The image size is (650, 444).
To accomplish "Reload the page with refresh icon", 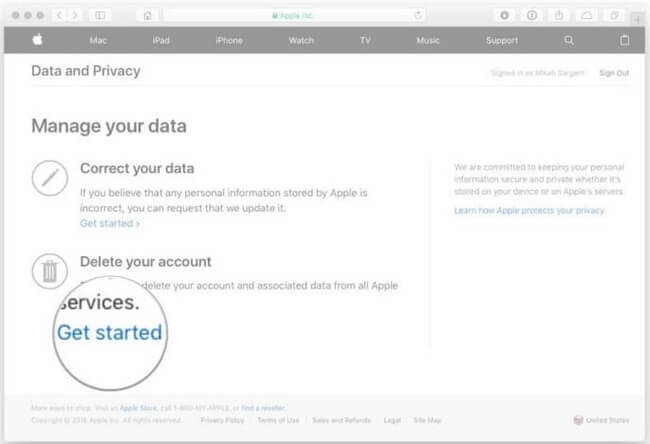I will (x=418, y=15).
